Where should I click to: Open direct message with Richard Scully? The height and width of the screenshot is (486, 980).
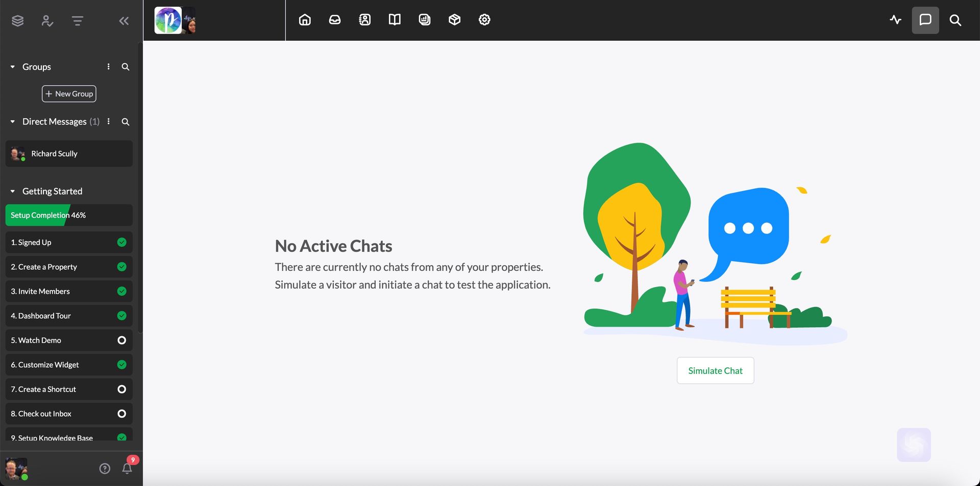[x=69, y=154]
